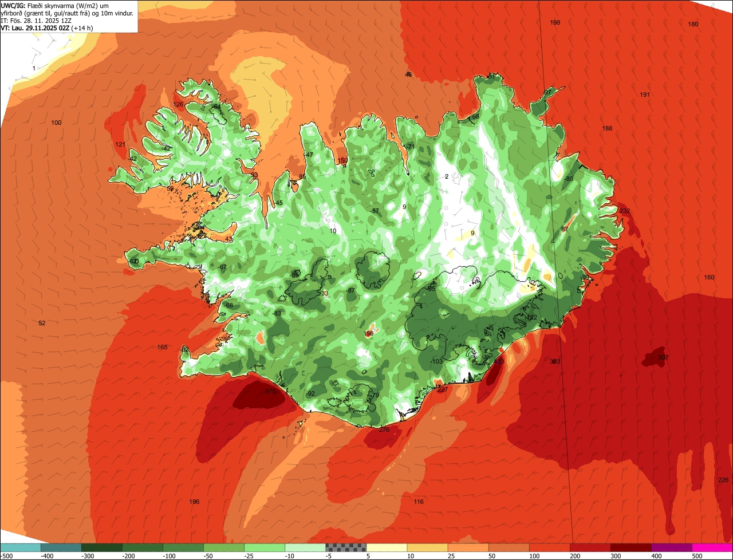Click the pale yellow swatch between 5 and 10
Viewport: 733px width, 560px height.
(386, 547)
